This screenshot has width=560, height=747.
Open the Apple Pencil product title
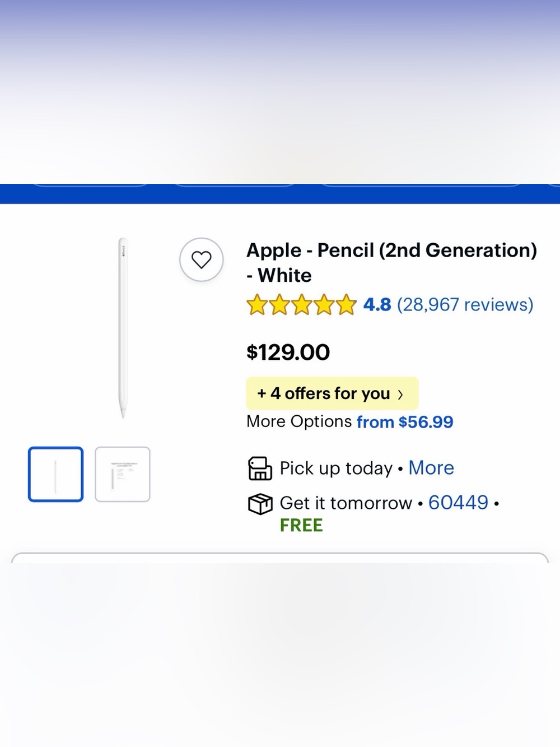click(x=391, y=262)
